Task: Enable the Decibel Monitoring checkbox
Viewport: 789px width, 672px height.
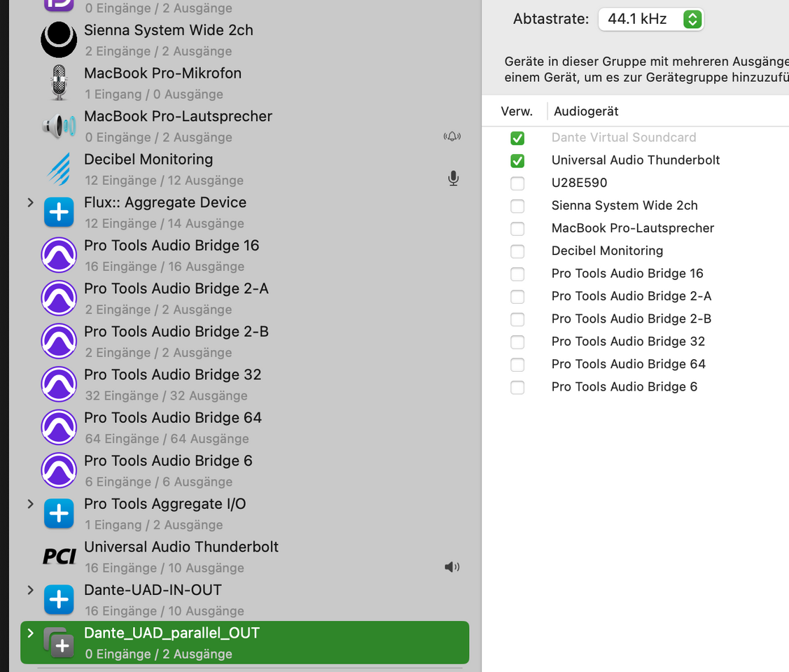Action: (x=517, y=251)
